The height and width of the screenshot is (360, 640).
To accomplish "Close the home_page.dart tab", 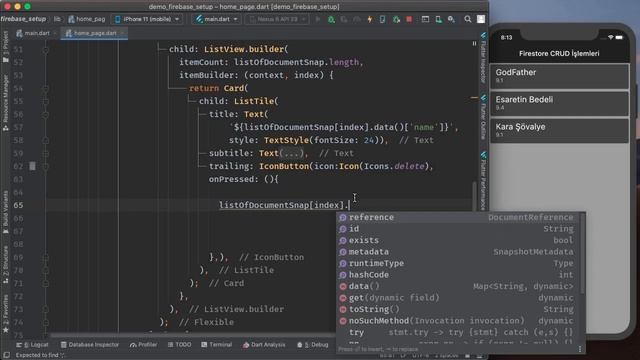I will [x=122, y=33].
